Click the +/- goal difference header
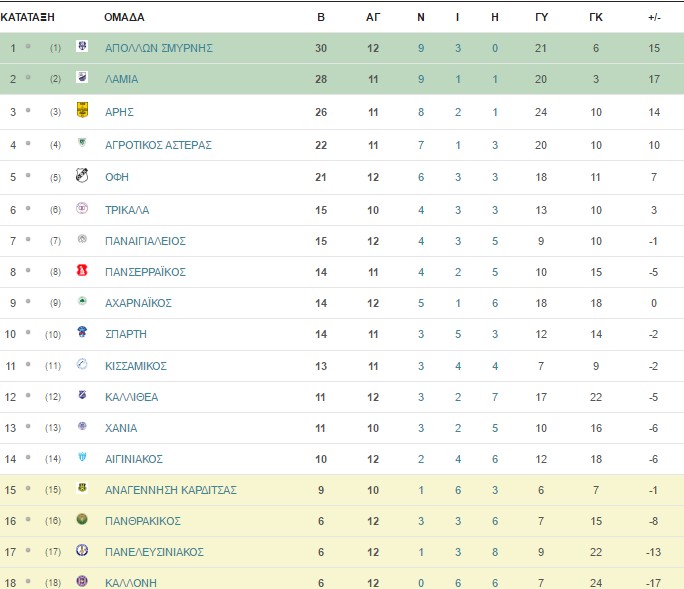Image resolution: width=684 pixels, height=589 pixels. pyautogui.click(x=654, y=17)
